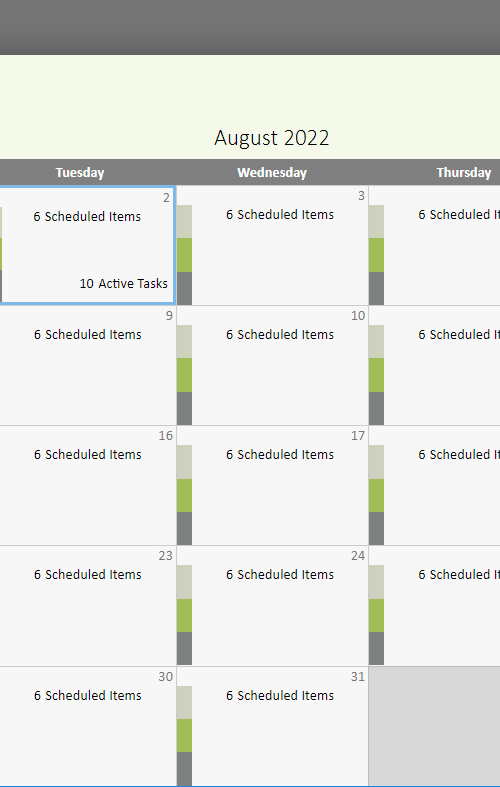Click the grayed-out cell after August 31
Viewport: 500px width, 787px height.
(434, 726)
